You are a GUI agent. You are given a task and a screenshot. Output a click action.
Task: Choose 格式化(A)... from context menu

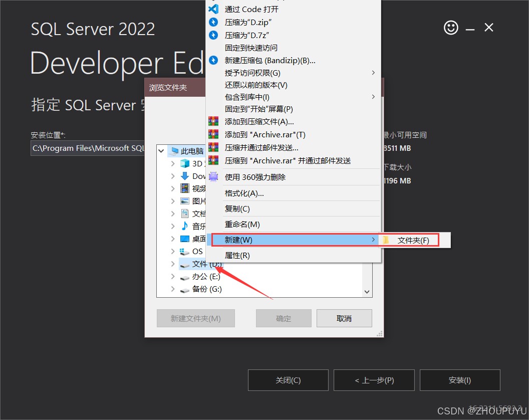(x=244, y=193)
